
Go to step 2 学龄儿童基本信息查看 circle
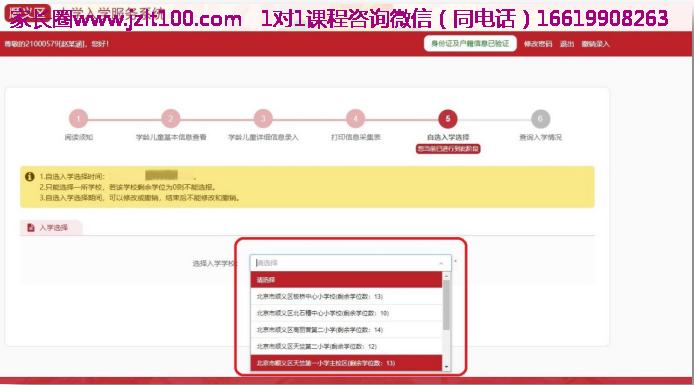click(x=171, y=119)
